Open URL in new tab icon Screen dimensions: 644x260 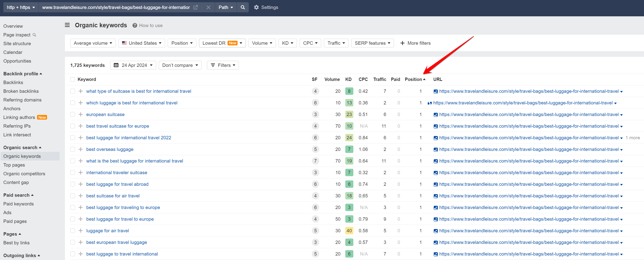(195, 7)
